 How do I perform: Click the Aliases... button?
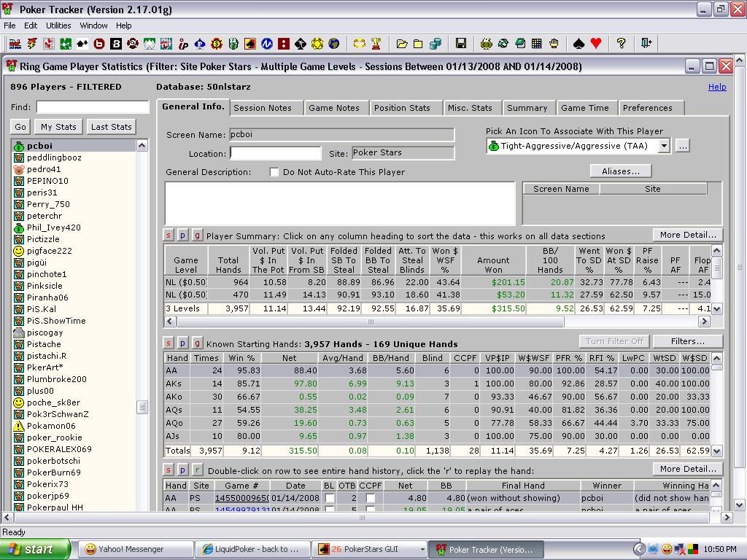(621, 171)
